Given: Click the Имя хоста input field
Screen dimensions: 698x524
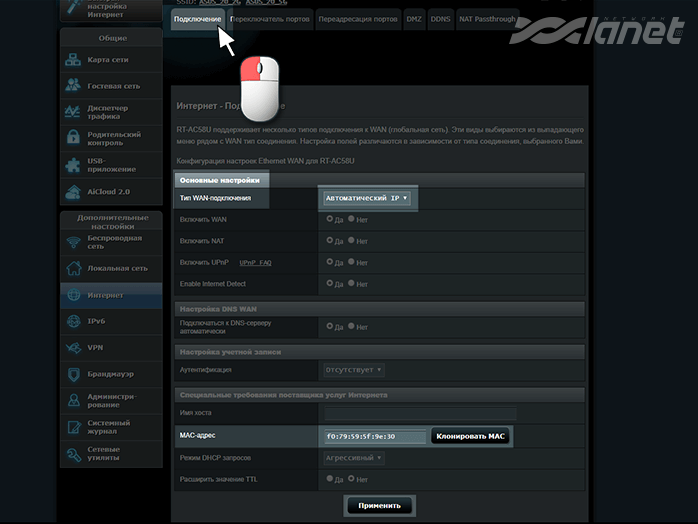Looking at the screenshot, I should [420, 414].
